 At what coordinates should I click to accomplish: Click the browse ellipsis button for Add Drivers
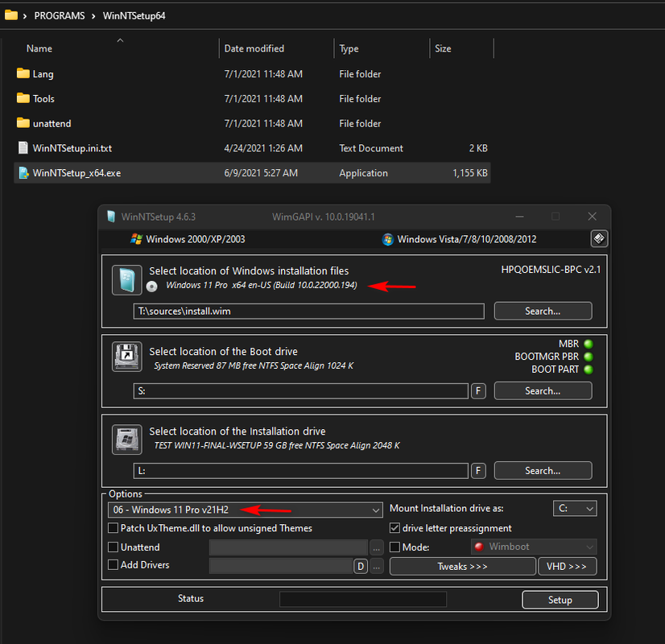tap(377, 566)
